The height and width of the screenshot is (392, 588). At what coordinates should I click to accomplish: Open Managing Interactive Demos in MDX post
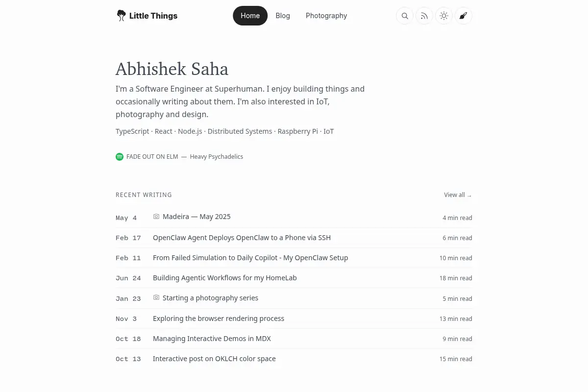pyautogui.click(x=212, y=339)
